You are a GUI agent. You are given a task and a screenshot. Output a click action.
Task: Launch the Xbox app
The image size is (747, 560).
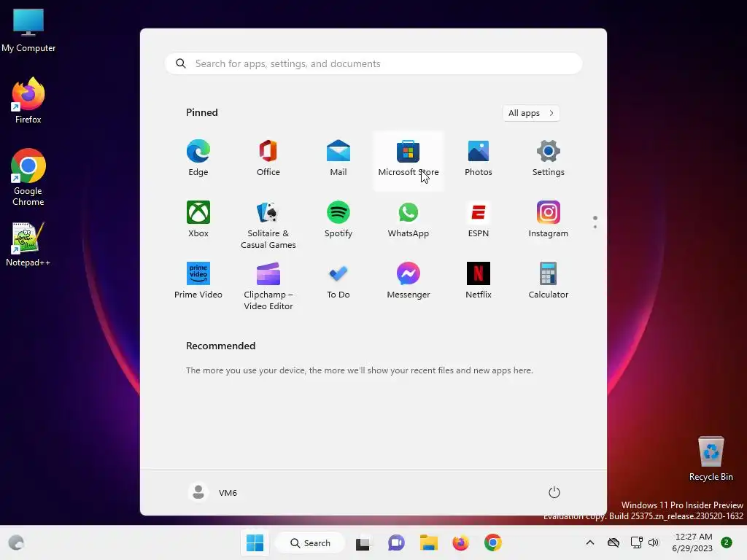click(x=198, y=219)
